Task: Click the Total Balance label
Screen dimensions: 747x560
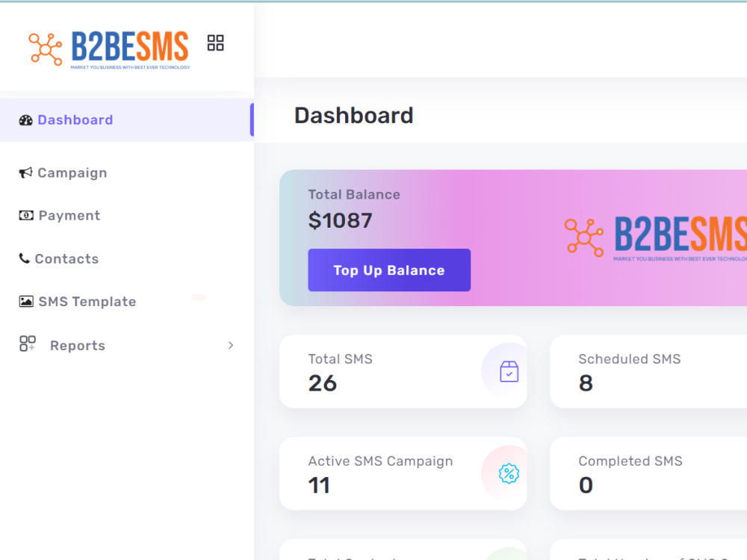Action: [354, 194]
